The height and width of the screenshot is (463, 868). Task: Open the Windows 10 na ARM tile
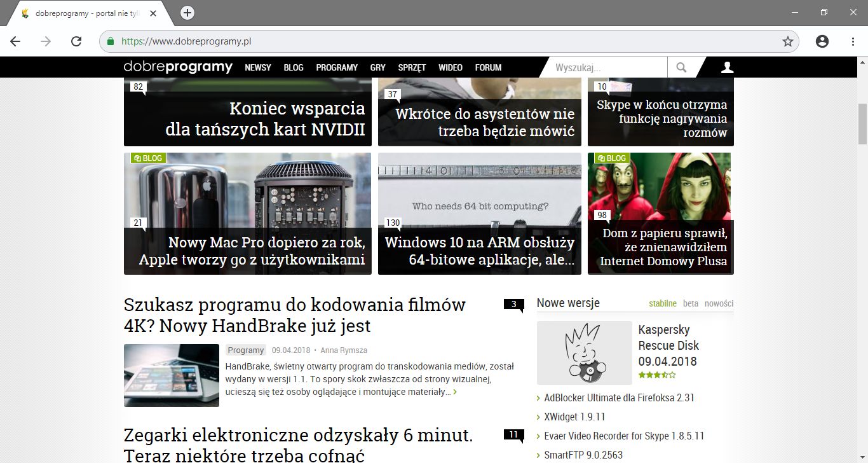pos(480,214)
